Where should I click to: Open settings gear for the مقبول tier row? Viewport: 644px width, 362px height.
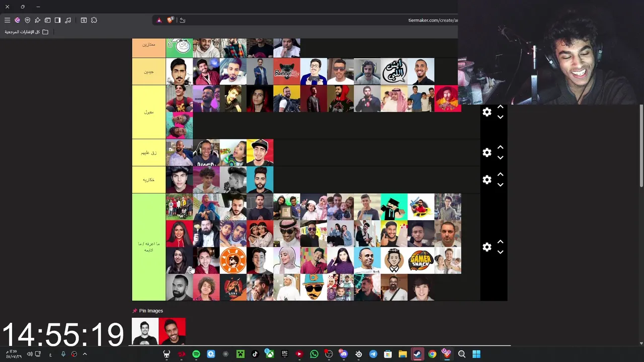(487, 112)
